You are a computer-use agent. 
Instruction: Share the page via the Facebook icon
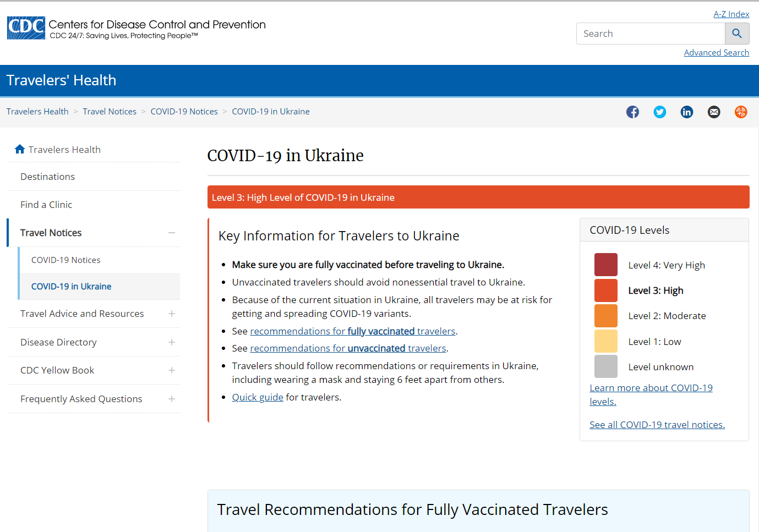[632, 112]
